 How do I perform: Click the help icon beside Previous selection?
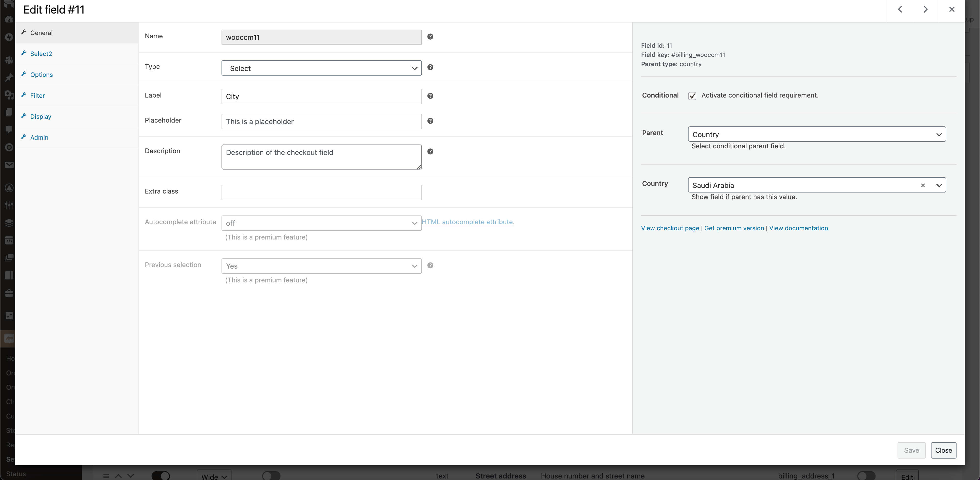[430, 266]
